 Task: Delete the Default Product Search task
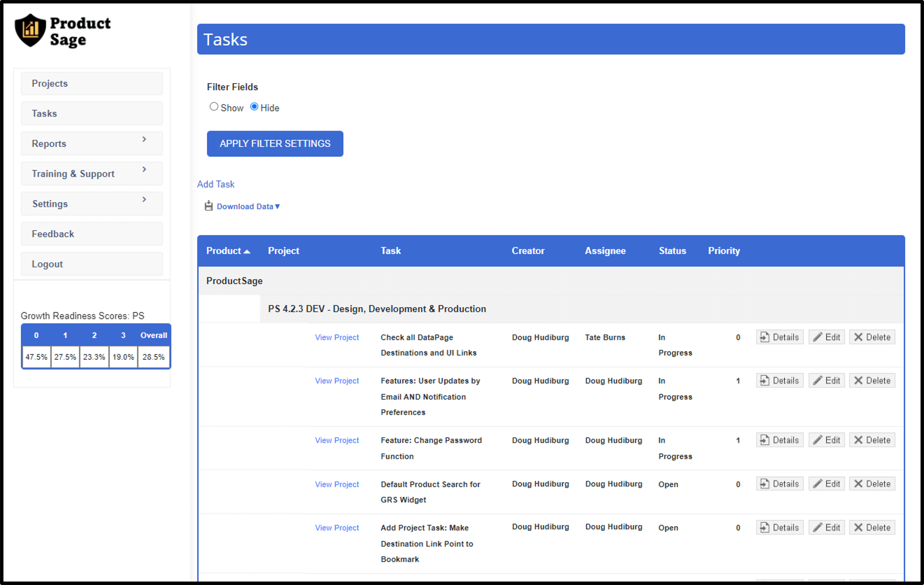[872, 484]
